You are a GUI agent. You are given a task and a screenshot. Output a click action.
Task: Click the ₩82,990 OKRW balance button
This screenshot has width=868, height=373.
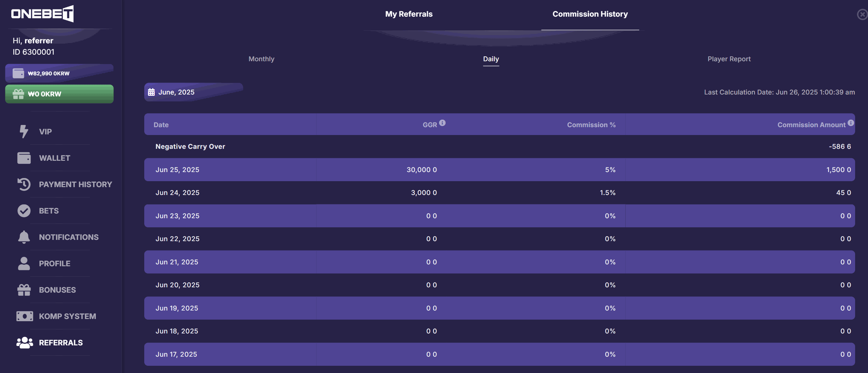[59, 73]
